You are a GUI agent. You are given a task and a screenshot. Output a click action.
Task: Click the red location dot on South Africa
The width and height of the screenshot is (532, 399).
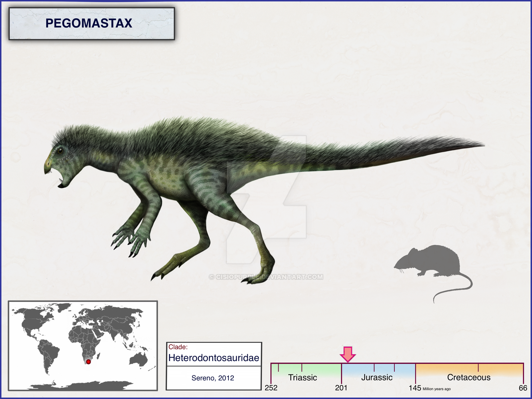coord(88,362)
